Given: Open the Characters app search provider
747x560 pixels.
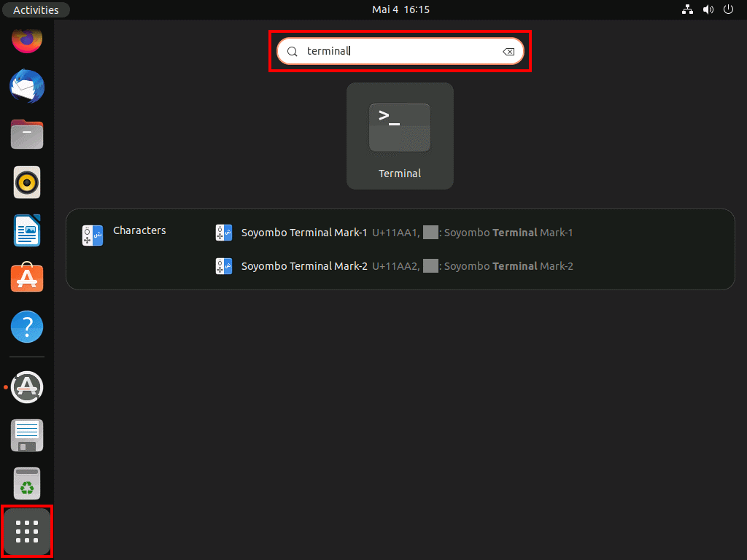Looking at the screenshot, I should coord(124,233).
